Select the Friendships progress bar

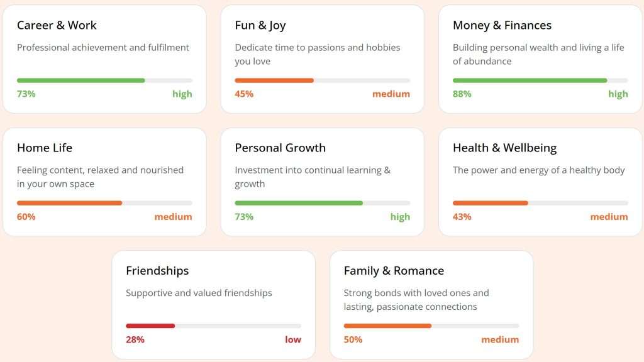pos(213,326)
